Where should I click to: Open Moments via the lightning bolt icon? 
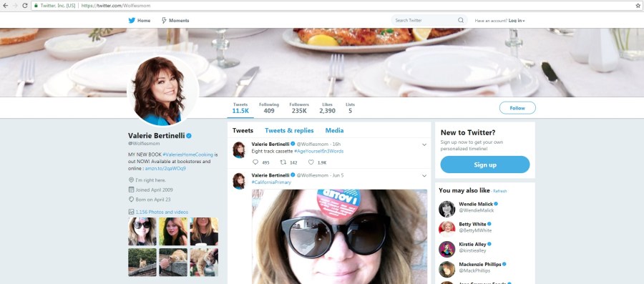coord(164,20)
